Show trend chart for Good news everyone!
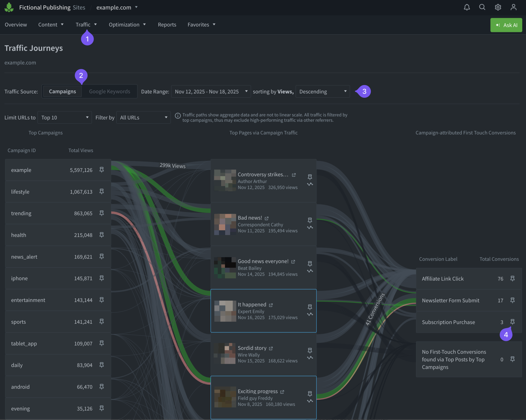Image resolution: width=526 pixels, height=420 pixels. coord(310,271)
